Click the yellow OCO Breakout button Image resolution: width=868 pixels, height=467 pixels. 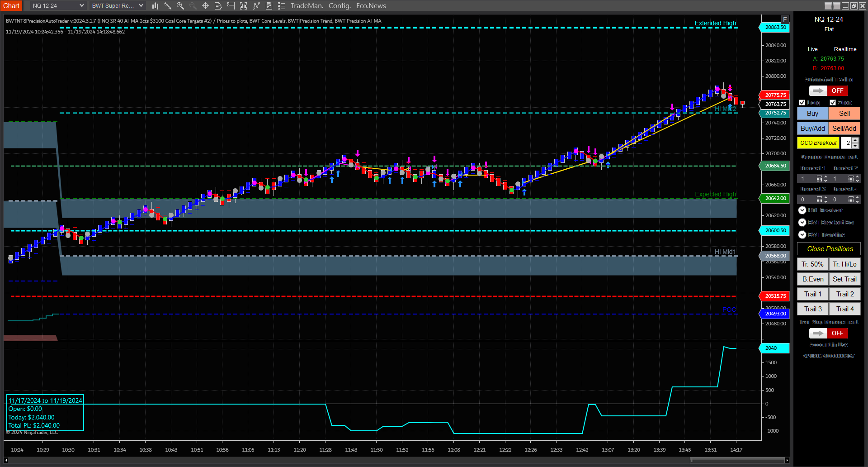pos(818,143)
